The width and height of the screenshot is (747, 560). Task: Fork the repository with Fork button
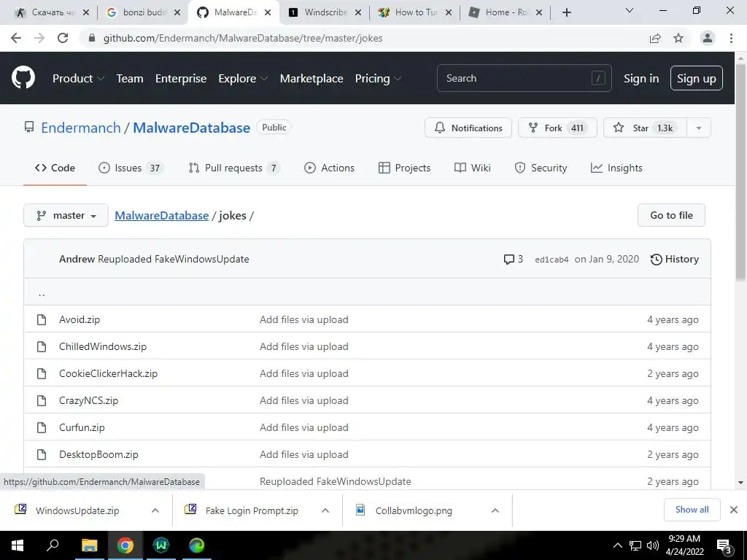coord(557,128)
